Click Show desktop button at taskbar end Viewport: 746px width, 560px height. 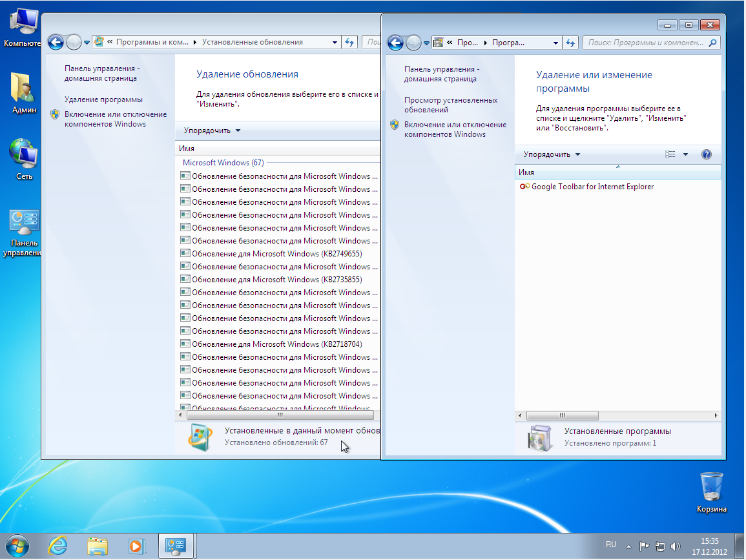(x=740, y=546)
